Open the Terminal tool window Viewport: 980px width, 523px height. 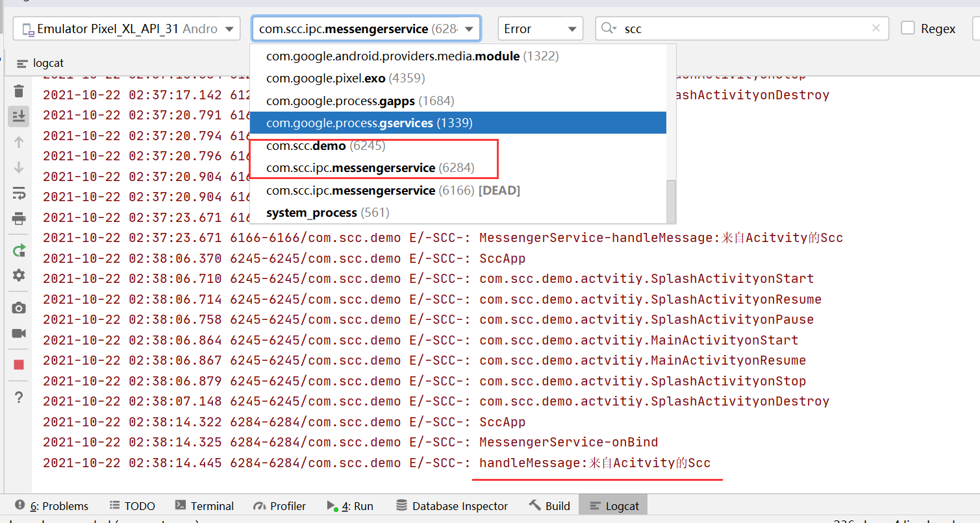205,506
